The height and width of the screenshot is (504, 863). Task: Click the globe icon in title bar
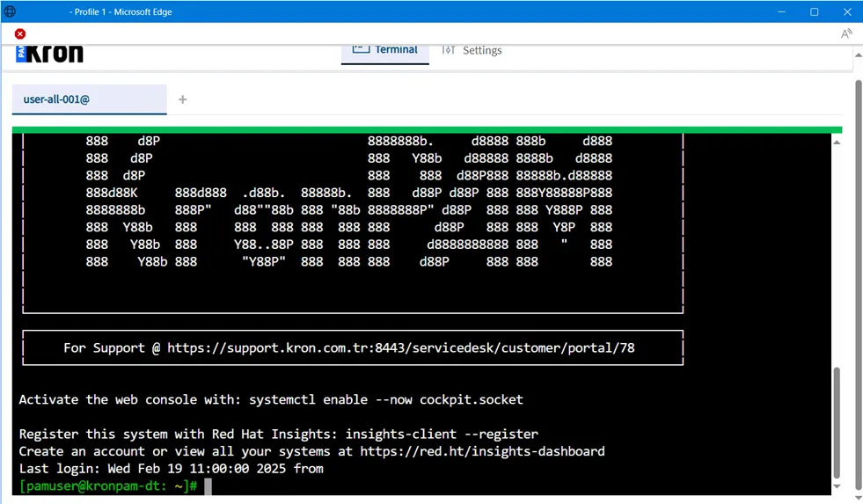pyautogui.click(x=10, y=11)
